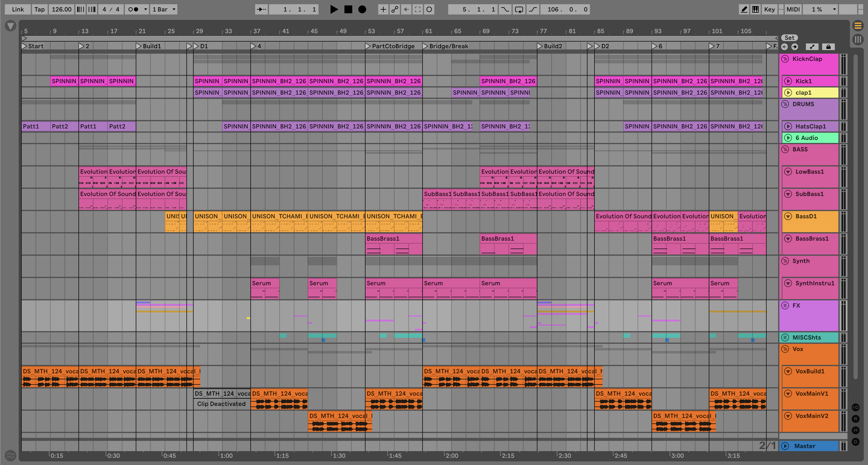868x465 pixels.
Task: Toggle Draw Mode pencil icon
Action: click(x=744, y=9)
